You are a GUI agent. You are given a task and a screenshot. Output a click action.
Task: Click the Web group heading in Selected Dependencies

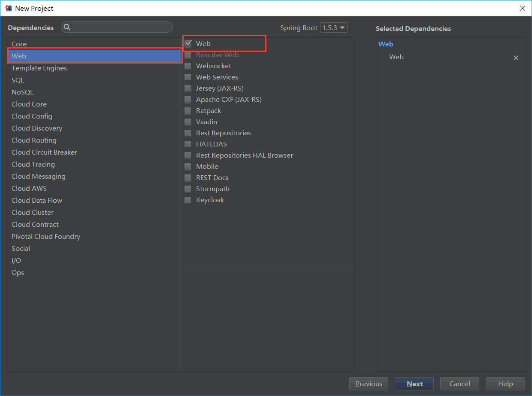386,44
